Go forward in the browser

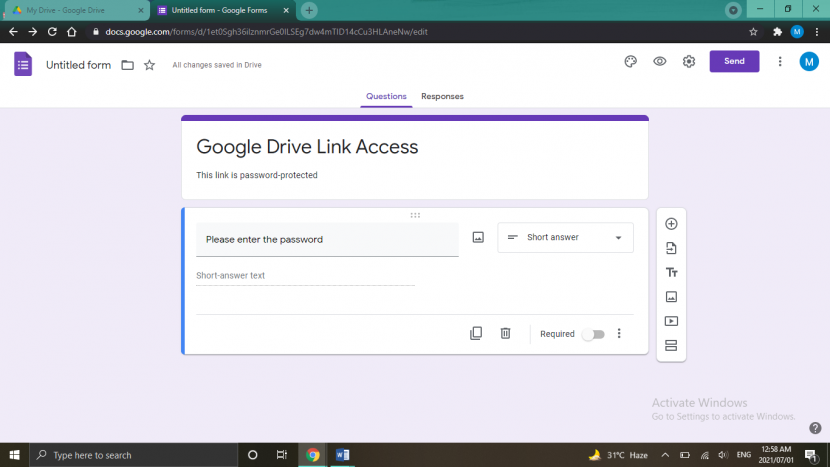click(33, 32)
